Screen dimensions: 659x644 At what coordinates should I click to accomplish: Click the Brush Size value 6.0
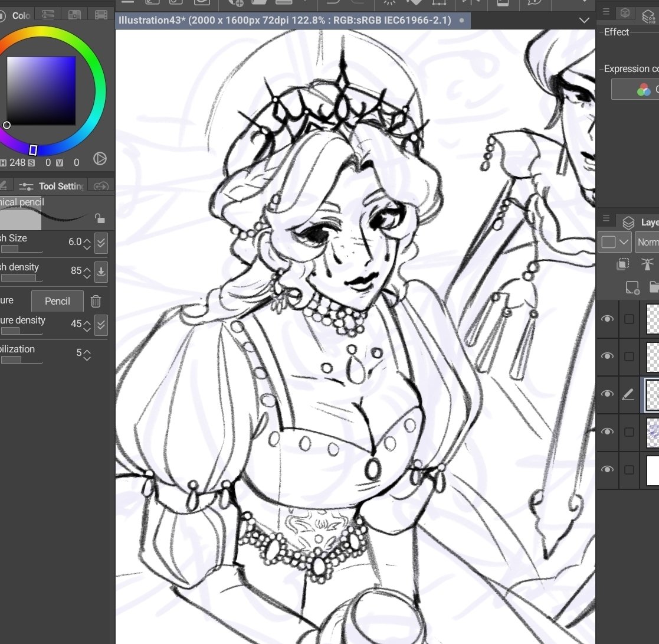[75, 241]
